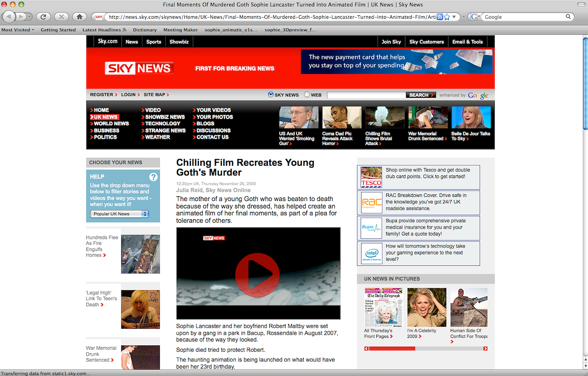Click the RSS feed icon in address bar
This screenshot has height=376, width=588.
coord(440,17)
